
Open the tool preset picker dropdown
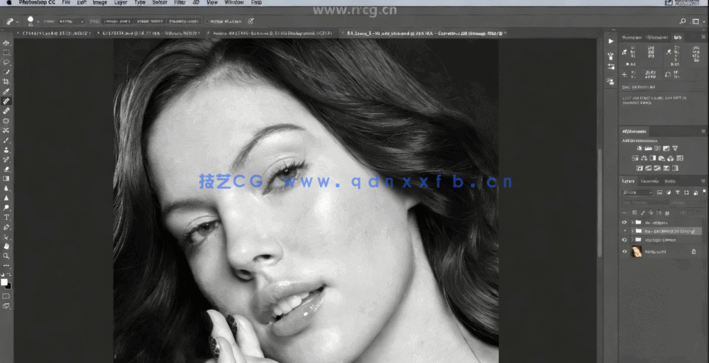(x=17, y=21)
